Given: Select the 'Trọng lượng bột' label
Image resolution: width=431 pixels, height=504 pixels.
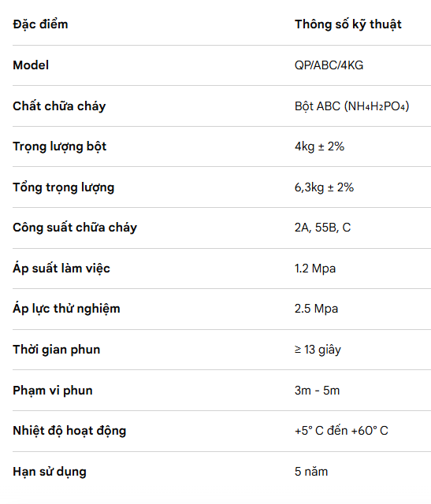Looking at the screenshot, I should (x=60, y=146).
